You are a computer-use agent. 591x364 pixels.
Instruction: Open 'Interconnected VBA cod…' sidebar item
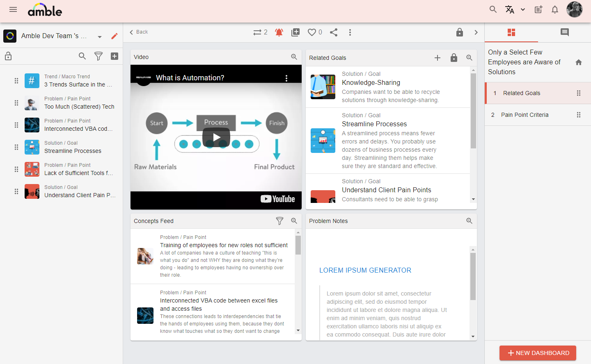tap(78, 129)
